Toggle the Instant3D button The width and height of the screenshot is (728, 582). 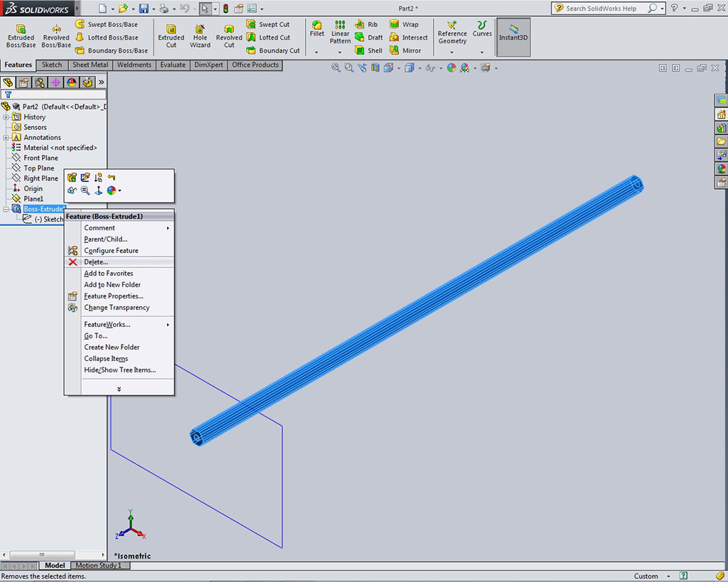point(513,33)
